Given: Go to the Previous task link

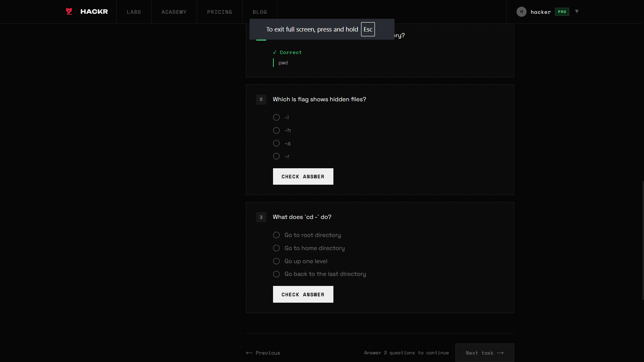Looking at the screenshot, I should [263, 353].
